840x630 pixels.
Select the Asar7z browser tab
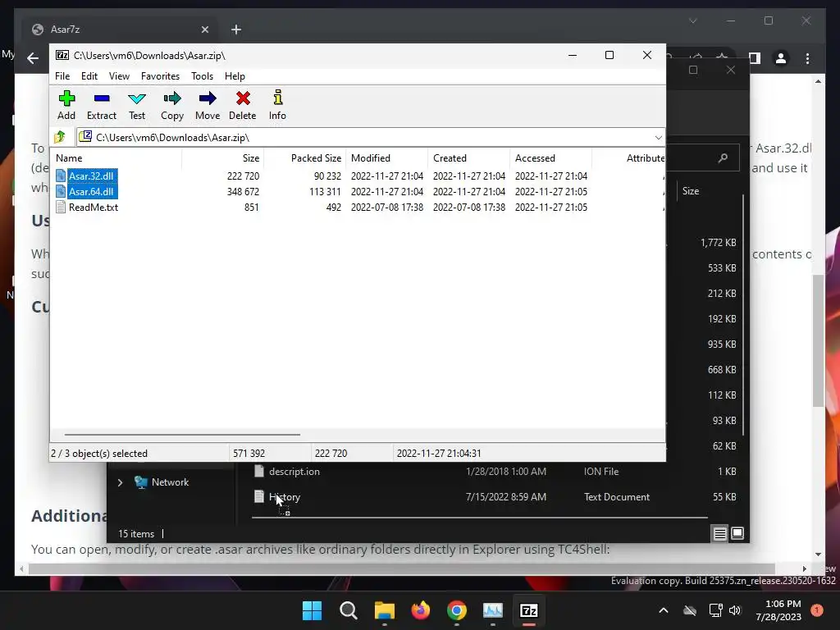tap(118, 30)
